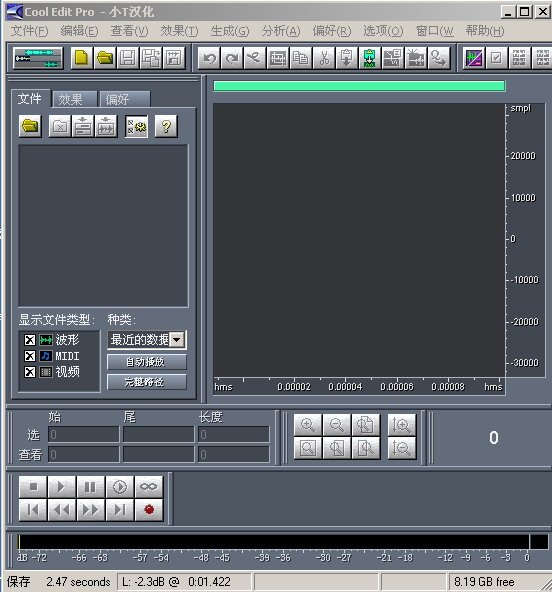This screenshot has width=552, height=592.
Task: Click empty waveform display area
Action: click(x=359, y=240)
